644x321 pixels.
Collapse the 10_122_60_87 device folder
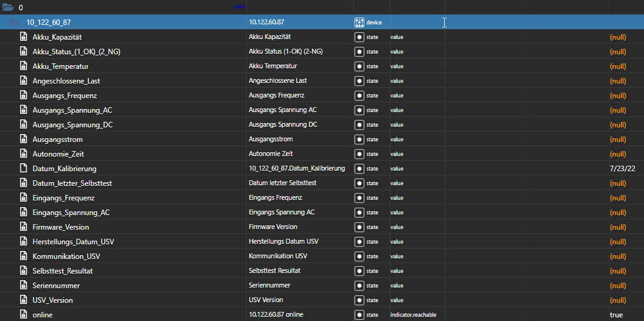(x=16, y=23)
